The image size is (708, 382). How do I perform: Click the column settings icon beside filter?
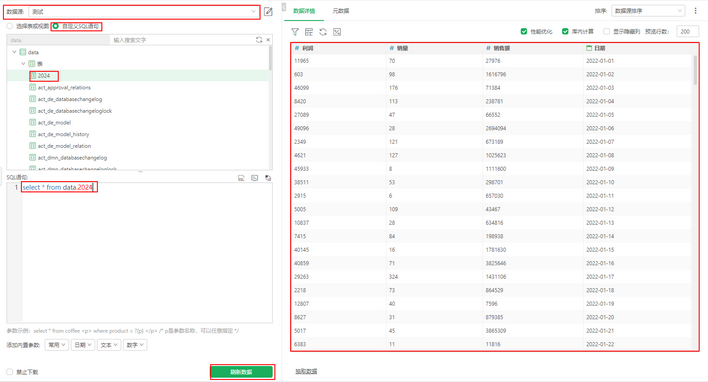309,32
